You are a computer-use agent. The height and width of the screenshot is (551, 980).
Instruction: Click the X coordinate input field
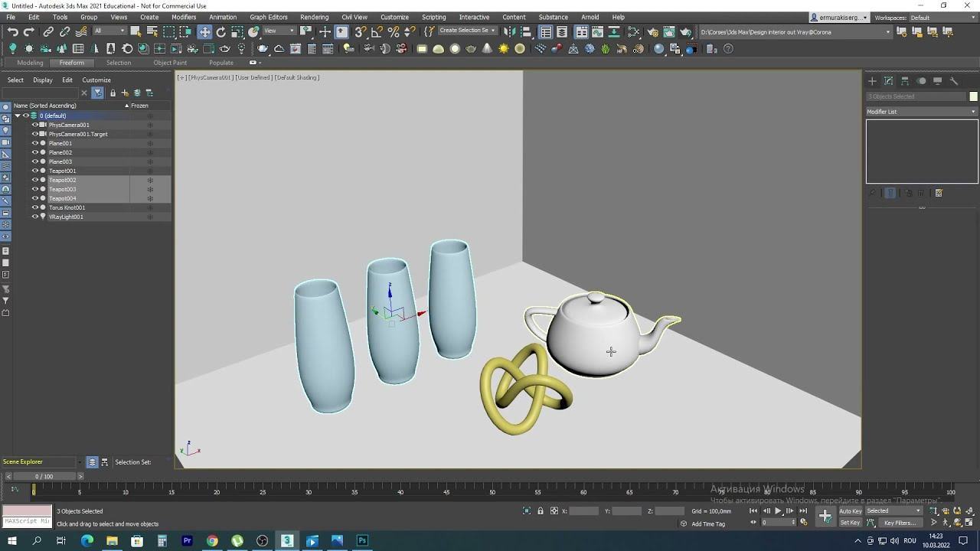click(583, 510)
